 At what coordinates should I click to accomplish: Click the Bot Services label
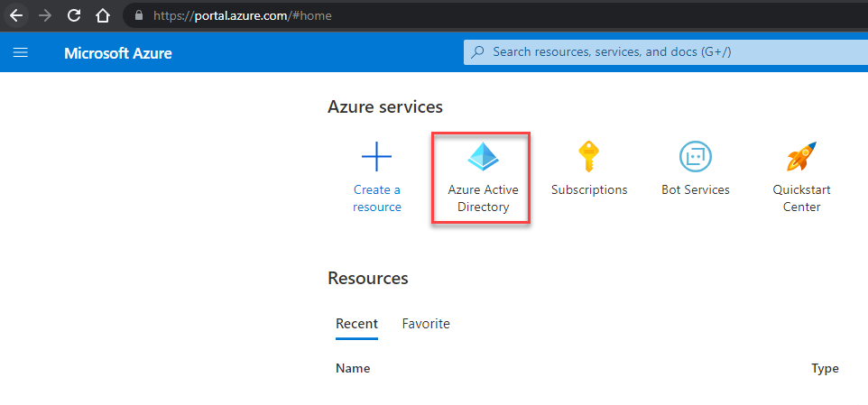696,189
